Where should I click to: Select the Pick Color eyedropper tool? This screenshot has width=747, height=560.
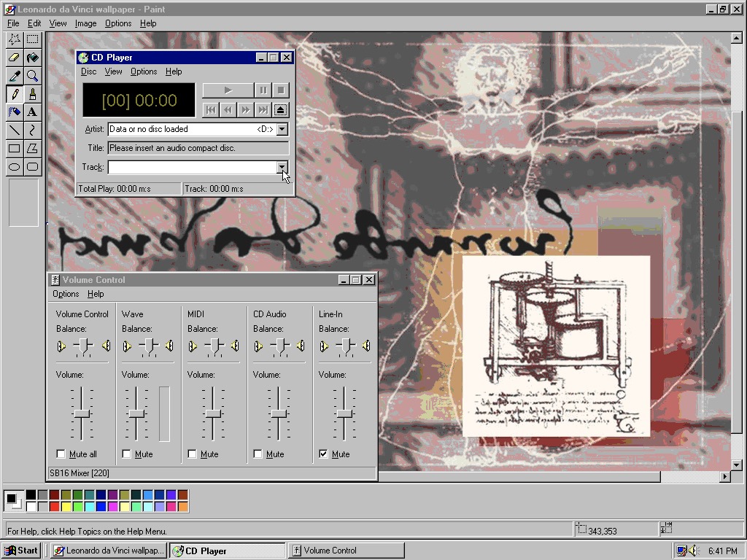click(x=15, y=76)
